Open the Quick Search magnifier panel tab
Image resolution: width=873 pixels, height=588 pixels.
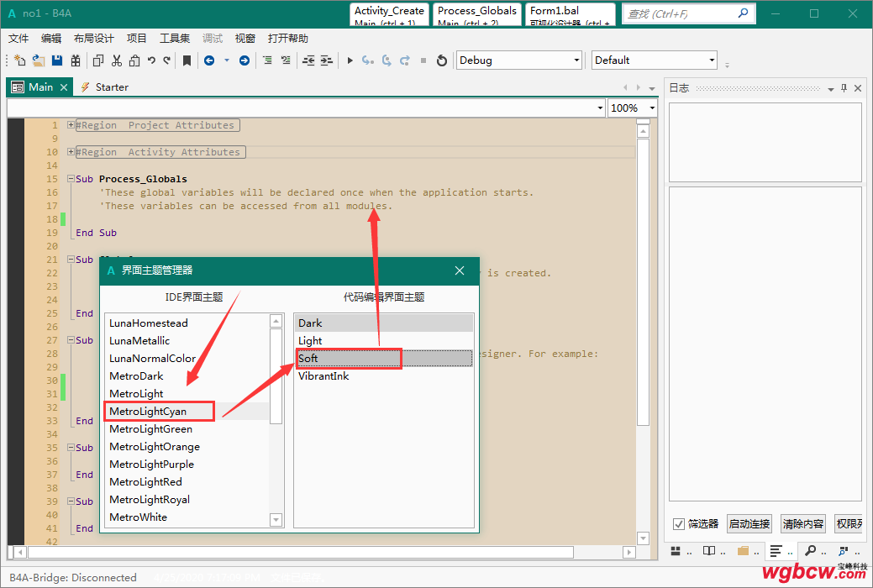[x=810, y=551]
